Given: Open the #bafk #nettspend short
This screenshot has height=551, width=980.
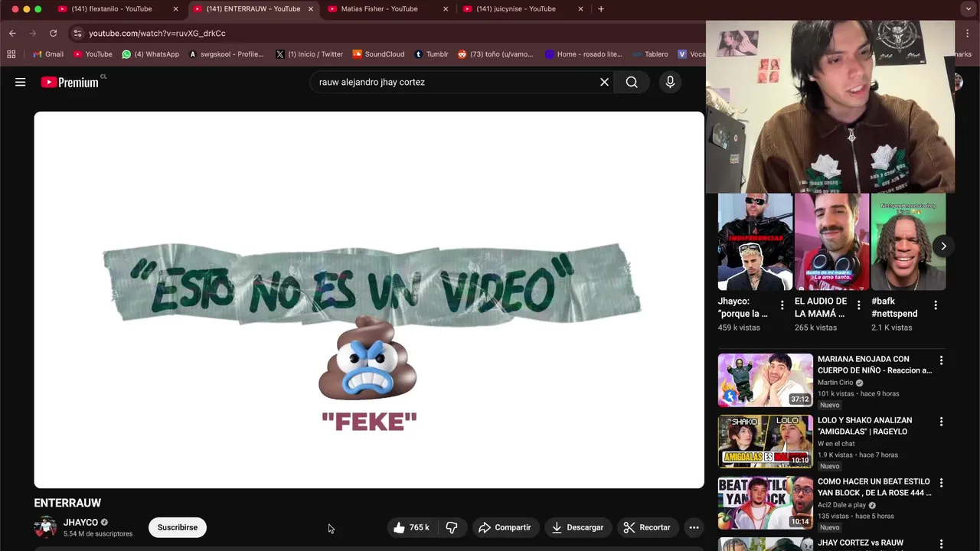Looking at the screenshot, I should pyautogui.click(x=908, y=242).
